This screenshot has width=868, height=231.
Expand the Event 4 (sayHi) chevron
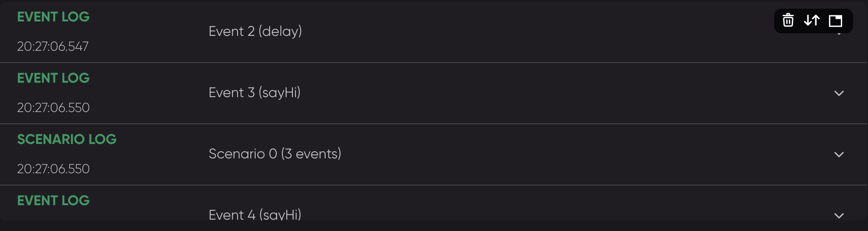(839, 216)
